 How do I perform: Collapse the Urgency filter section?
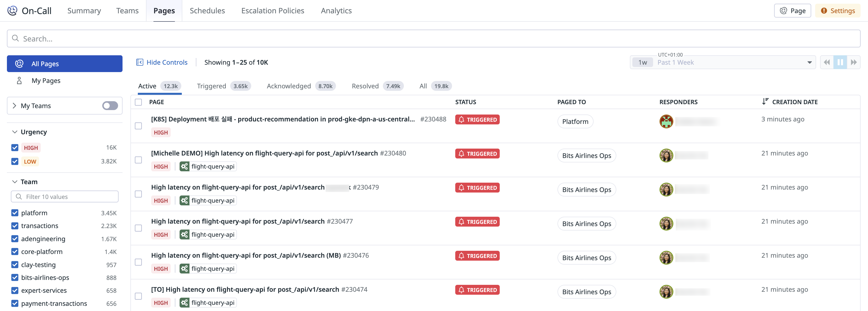[15, 132]
